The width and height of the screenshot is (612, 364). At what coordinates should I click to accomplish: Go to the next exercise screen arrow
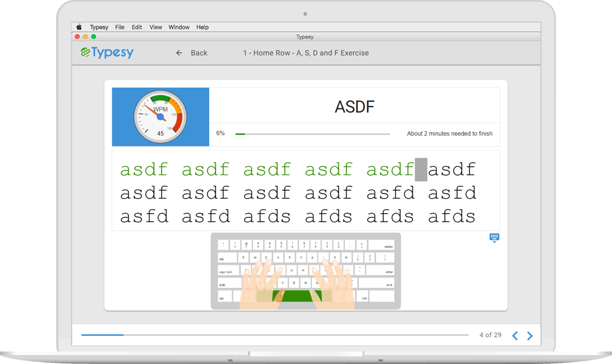click(530, 335)
